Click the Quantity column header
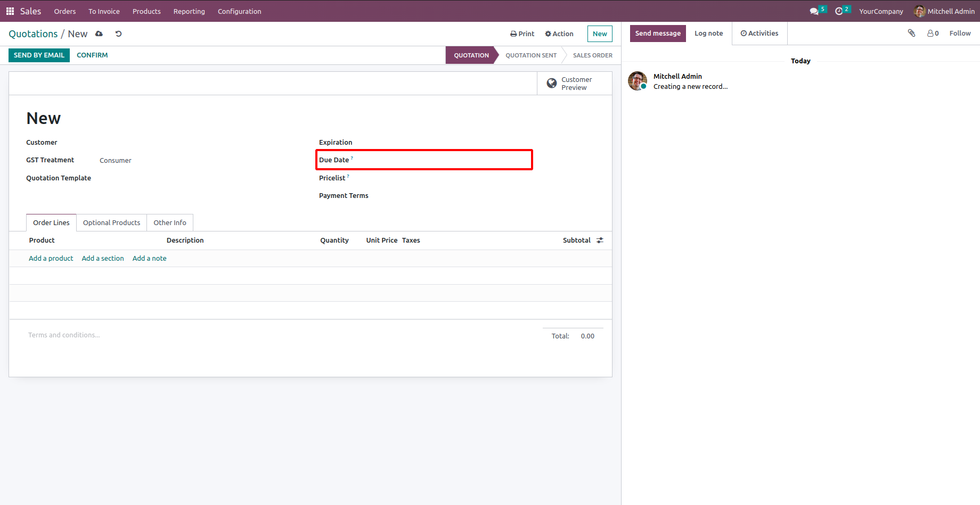This screenshot has width=980, height=505. (x=334, y=241)
